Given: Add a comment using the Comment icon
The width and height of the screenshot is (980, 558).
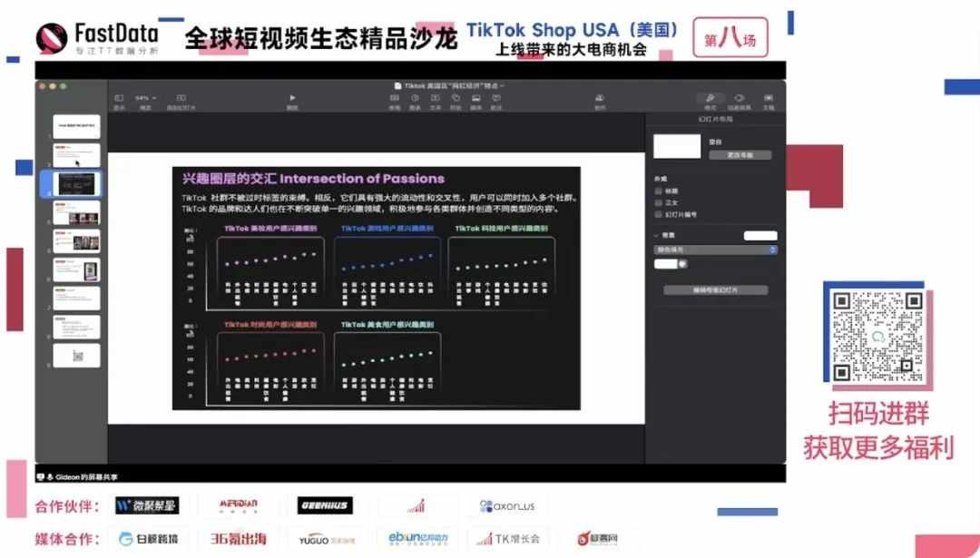Looking at the screenshot, I should click(x=496, y=98).
